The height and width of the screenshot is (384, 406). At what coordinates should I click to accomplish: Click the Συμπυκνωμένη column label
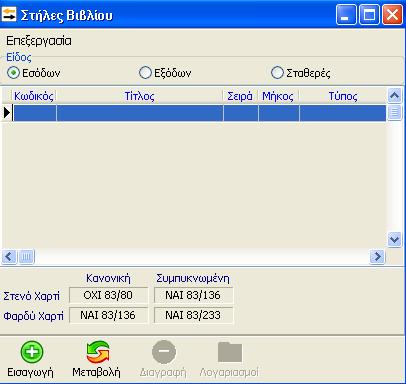pyautogui.click(x=193, y=278)
